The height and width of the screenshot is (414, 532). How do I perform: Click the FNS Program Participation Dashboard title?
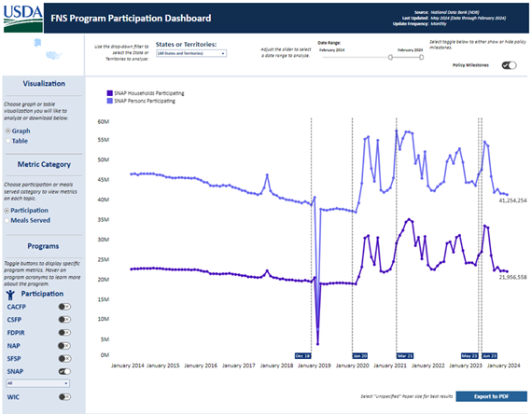pyautogui.click(x=131, y=18)
